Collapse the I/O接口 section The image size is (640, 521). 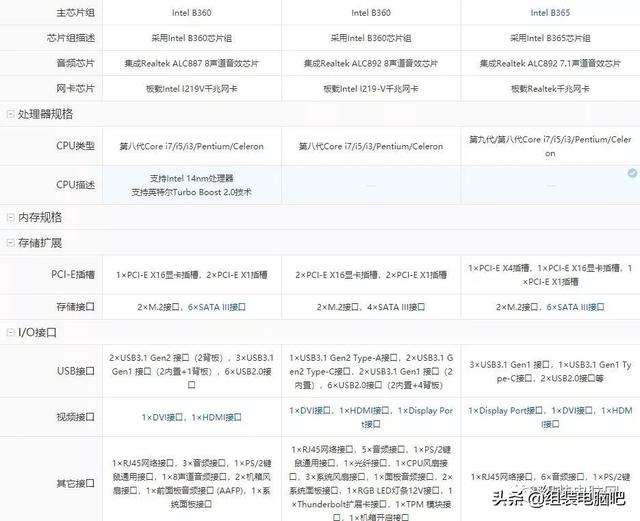point(11,333)
